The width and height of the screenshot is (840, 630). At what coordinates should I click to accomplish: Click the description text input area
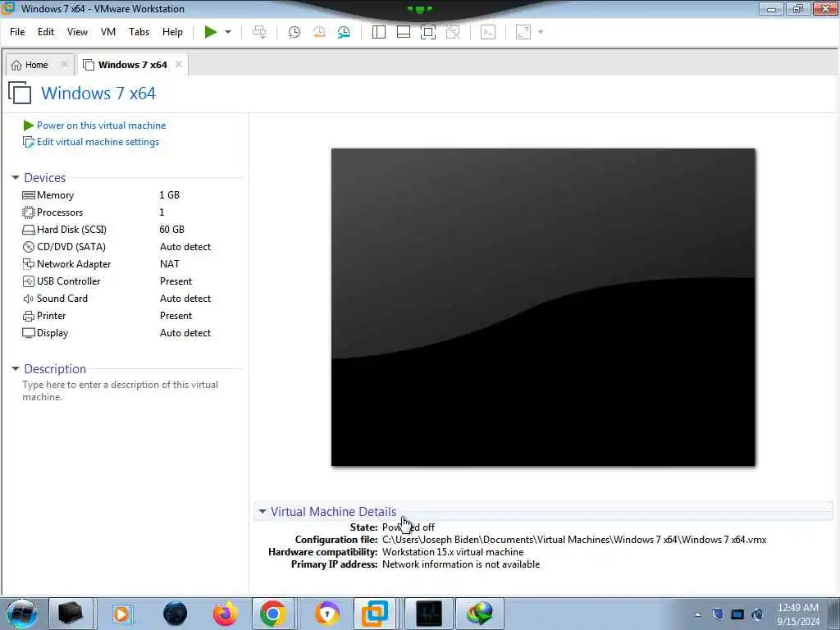click(x=121, y=390)
